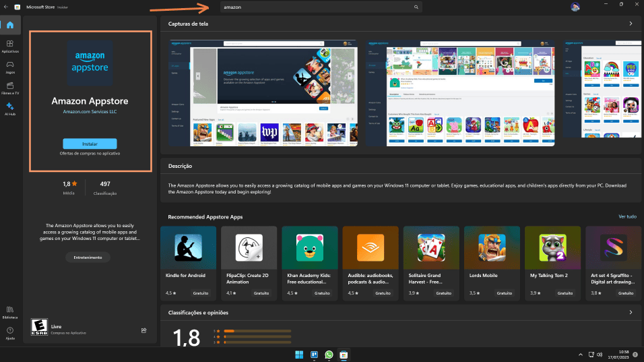Image resolution: width=644 pixels, height=362 pixels.
Task: Click Gratuito for My Talking Tom 2
Action: (565, 293)
